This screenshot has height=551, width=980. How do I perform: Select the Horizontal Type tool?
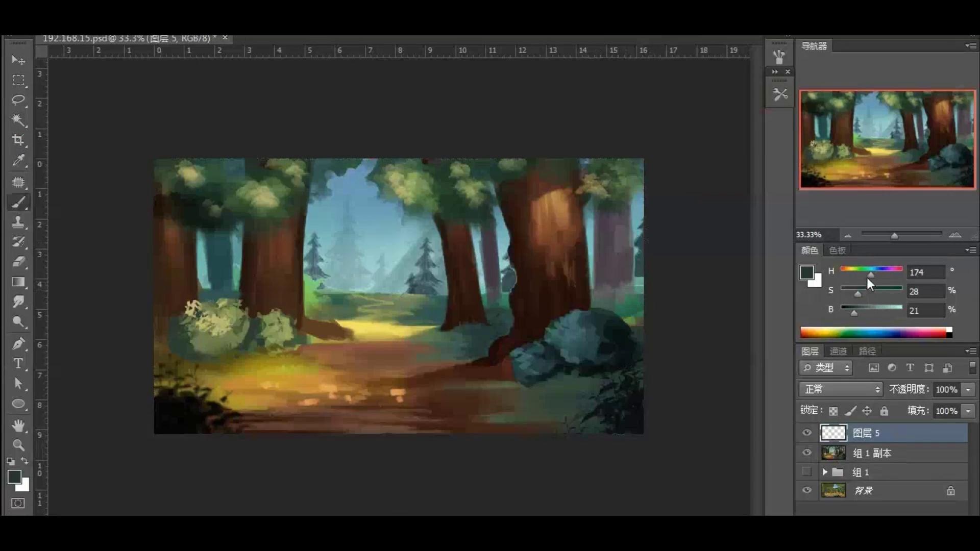coord(18,364)
